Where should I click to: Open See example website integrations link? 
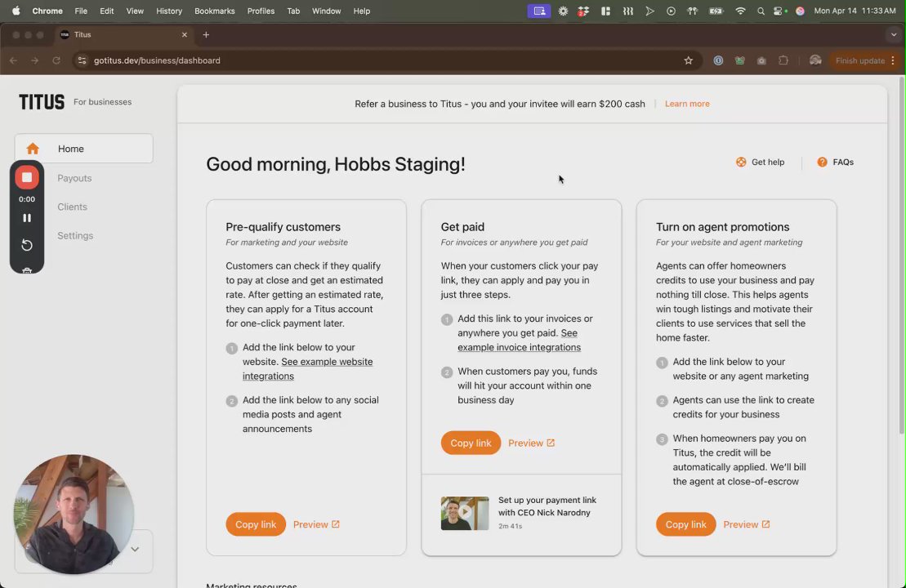307,368
